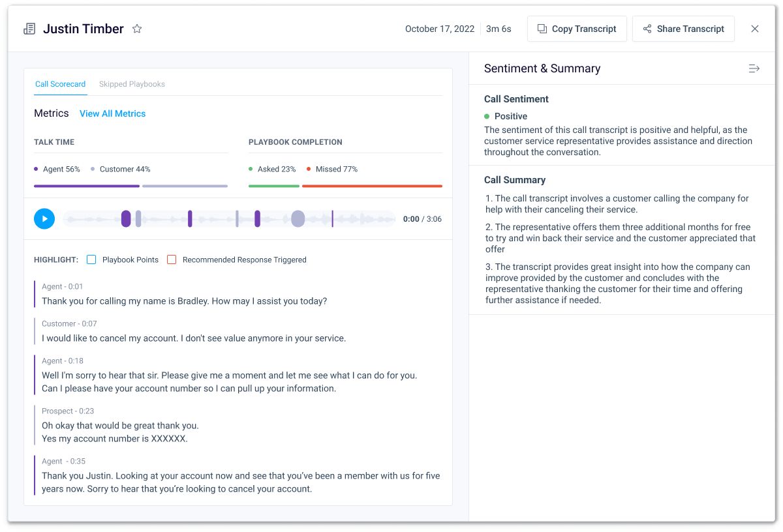Screen dimensions: 783x532
Task: Click the first purple marker on the waveform
Action: point(126,219)
